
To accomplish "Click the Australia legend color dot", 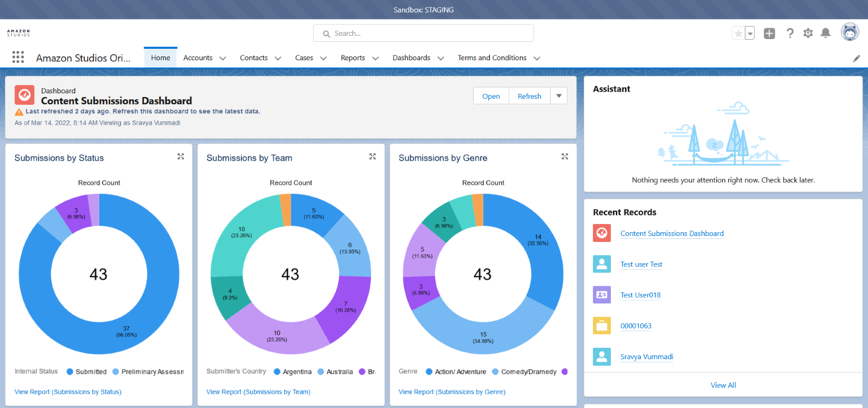I will tap(321, 372).
